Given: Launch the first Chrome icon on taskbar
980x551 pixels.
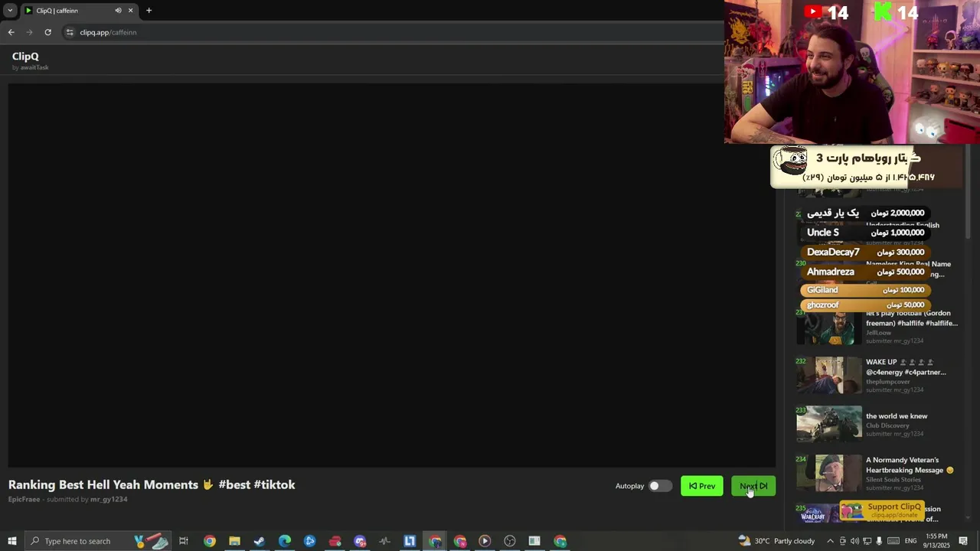Looking at the screenshot, I should [209, 541].
